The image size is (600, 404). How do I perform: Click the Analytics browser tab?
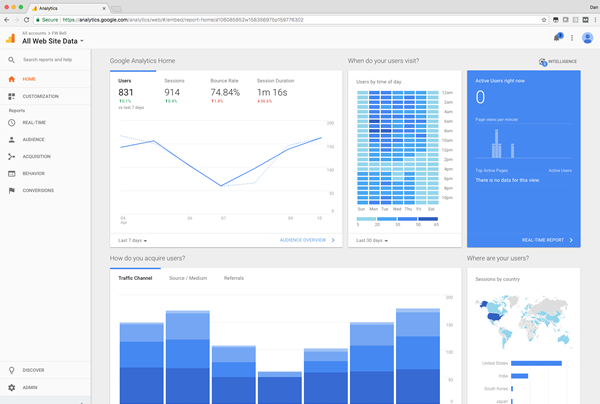(68, 8)
